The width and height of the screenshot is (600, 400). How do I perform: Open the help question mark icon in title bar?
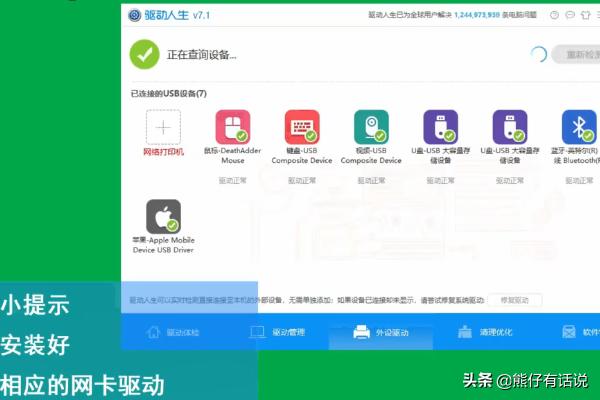point(554,15)
